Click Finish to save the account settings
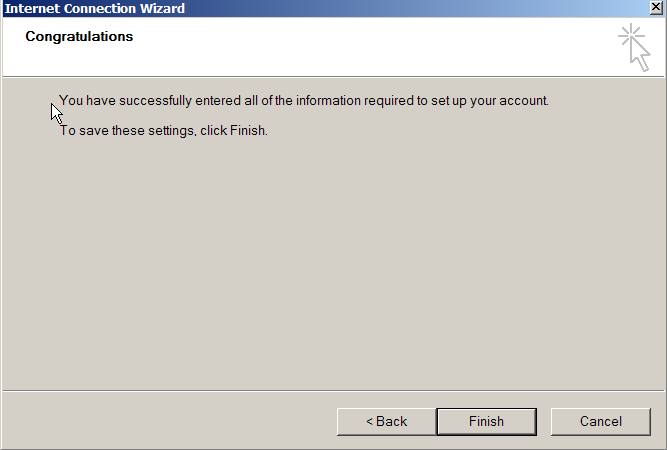The image size is (667, 450). [487, 422]
